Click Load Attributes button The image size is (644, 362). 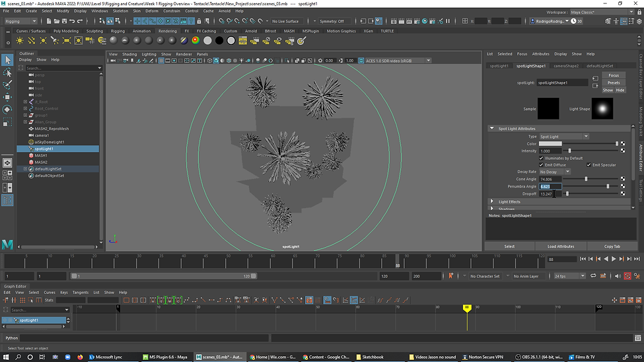coord(561,246)
